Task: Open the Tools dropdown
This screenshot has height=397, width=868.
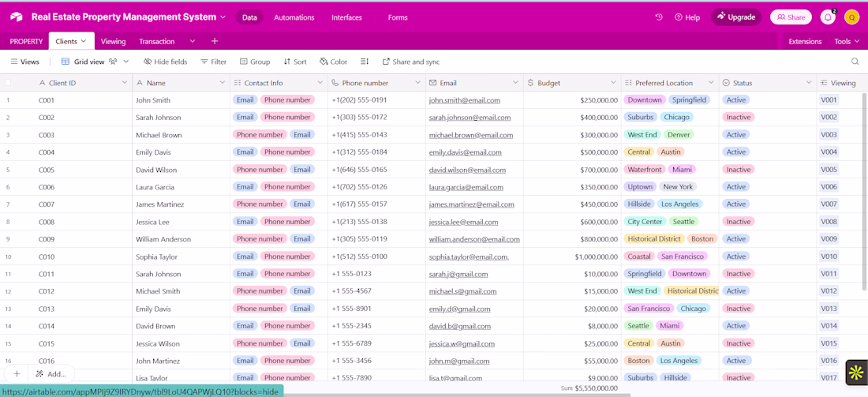Action: tap(846, 41)
